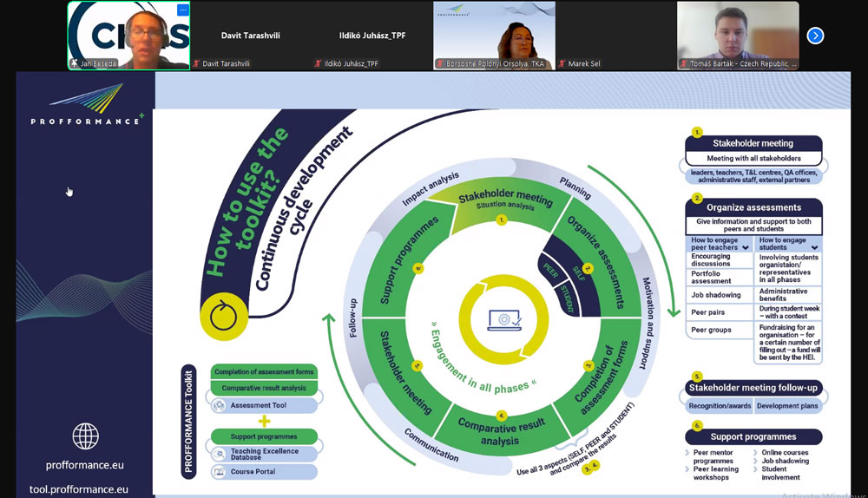868x498 pixels.
Task: Open the more options menu on Jan Beseda's video
Action: (183, 10)
